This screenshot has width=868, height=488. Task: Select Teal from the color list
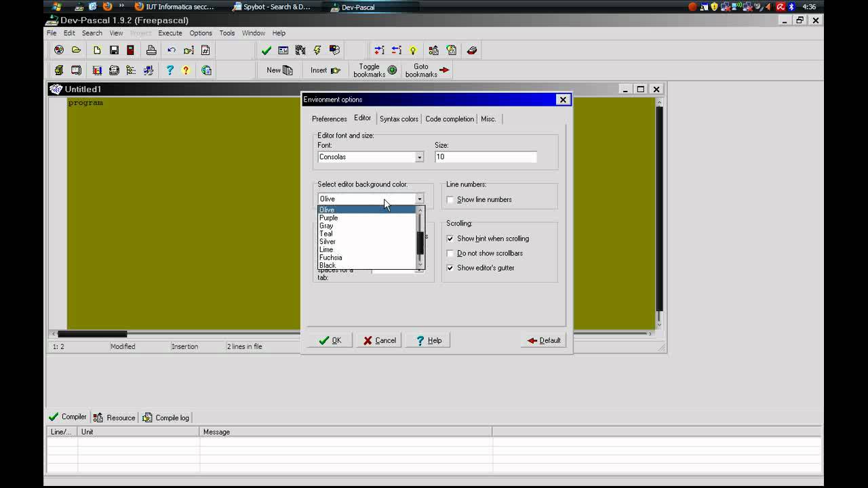point(326,234)
